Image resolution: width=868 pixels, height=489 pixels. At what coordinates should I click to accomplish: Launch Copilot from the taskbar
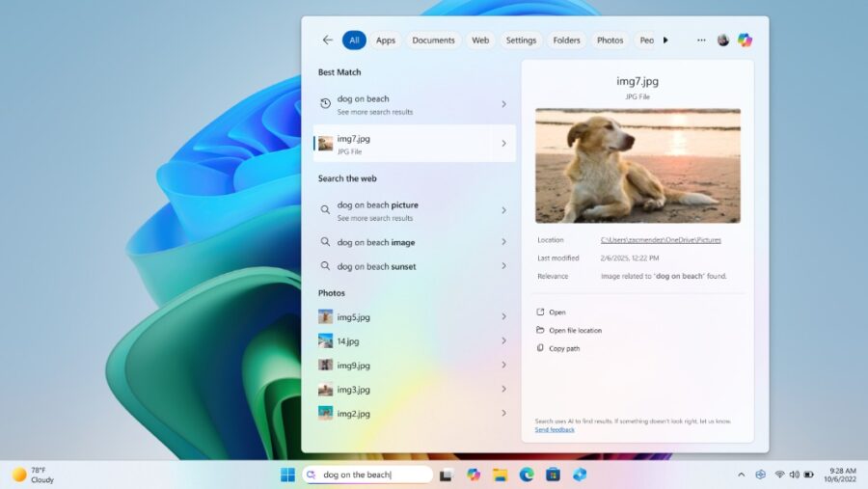tap(474, 475)
